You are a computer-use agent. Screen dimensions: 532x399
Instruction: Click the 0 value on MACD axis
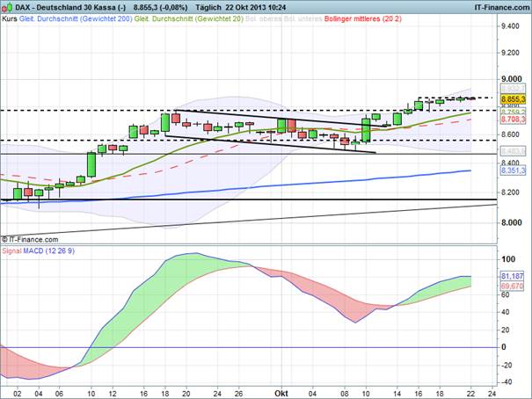504,347
